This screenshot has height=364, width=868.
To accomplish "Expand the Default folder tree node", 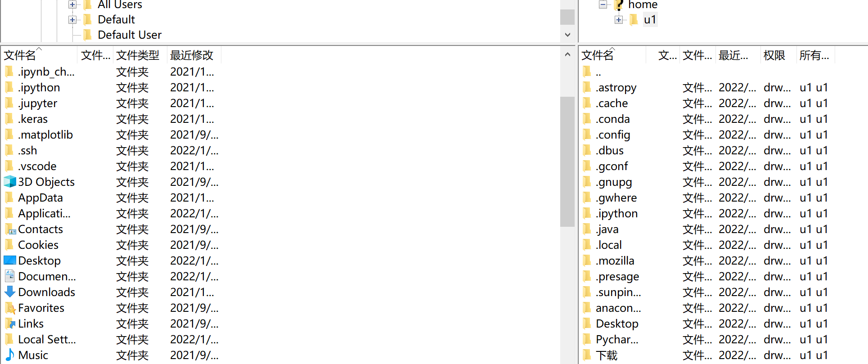I will 72,20.
